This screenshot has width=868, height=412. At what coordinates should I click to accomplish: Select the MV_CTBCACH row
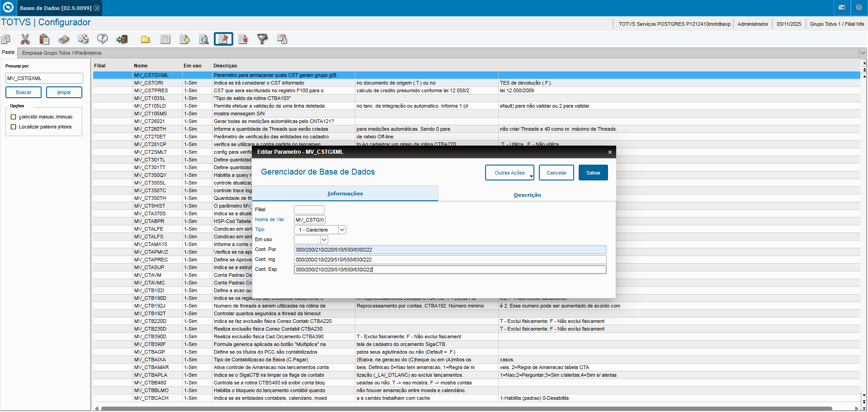(476, 398)
